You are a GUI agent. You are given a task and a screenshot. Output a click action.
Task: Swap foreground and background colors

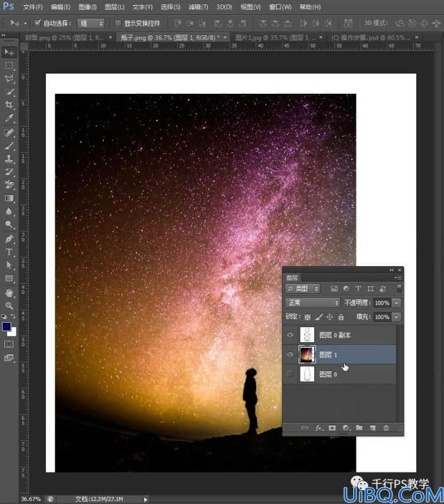pos(13,316)
